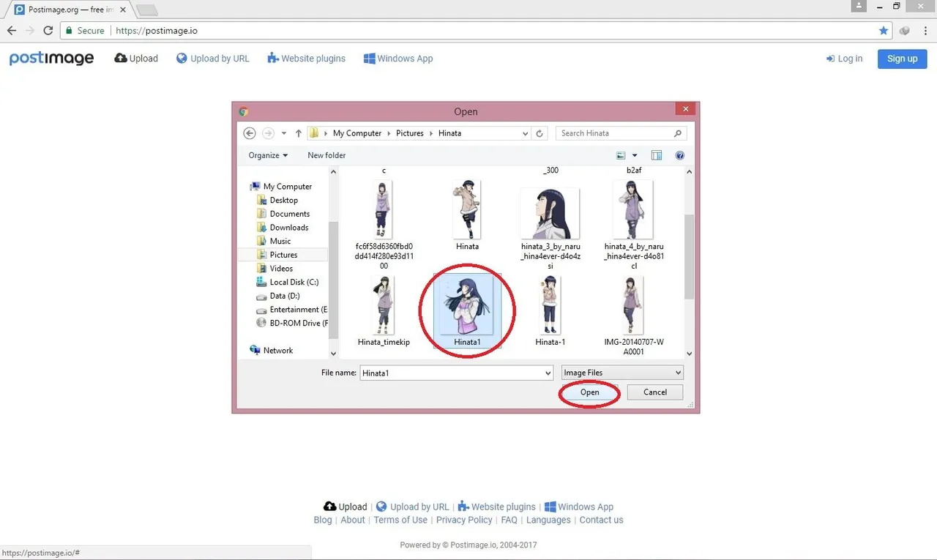This screenshot has height=560, width=937.
Task: Open Blog footer link
Action: click(323, 520)
